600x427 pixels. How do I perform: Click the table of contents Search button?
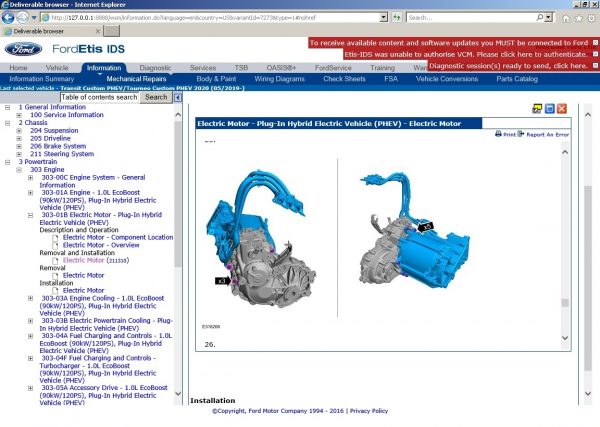click(156, 97)
